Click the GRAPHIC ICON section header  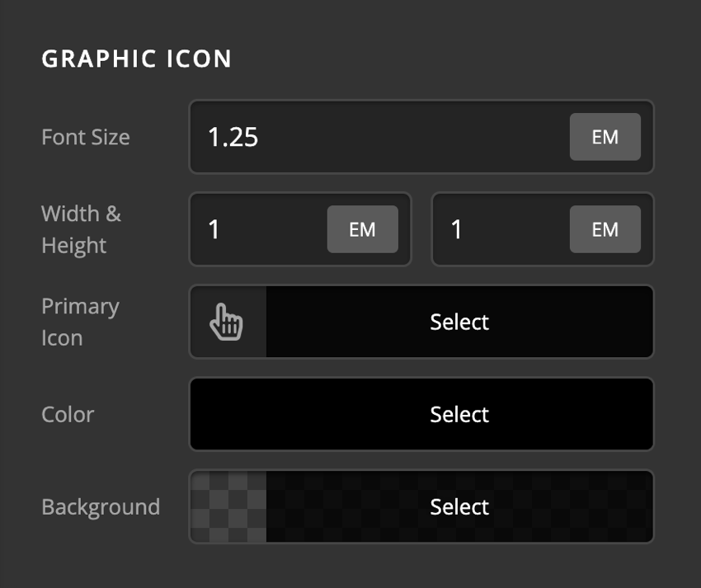point(136,58)
